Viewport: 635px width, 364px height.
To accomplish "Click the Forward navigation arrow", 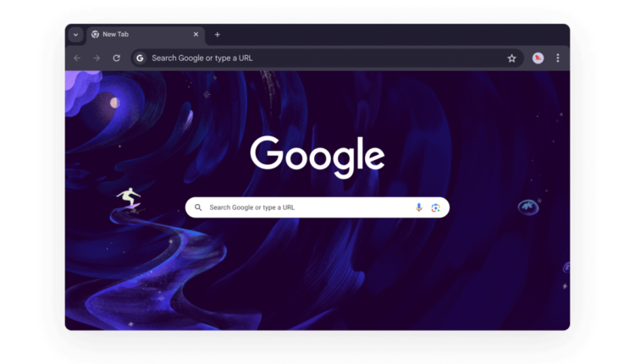I will [x=97, y=58].
